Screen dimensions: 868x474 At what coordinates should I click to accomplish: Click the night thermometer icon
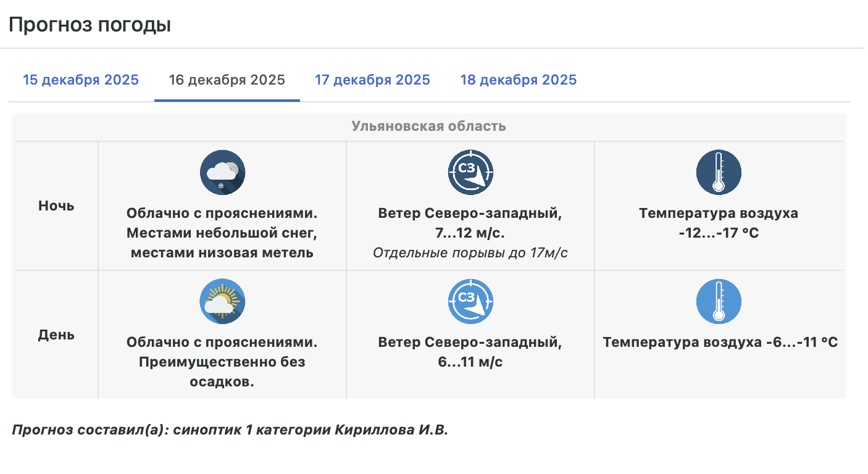point(719,172)
